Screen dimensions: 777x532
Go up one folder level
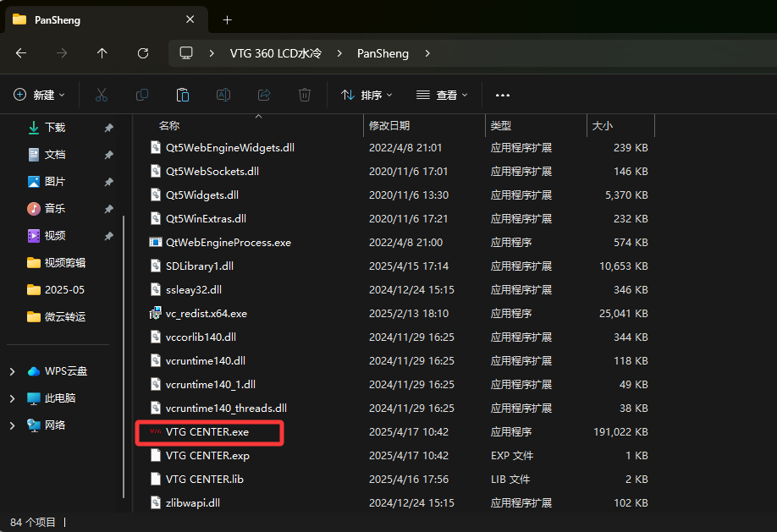coord(102,53)
